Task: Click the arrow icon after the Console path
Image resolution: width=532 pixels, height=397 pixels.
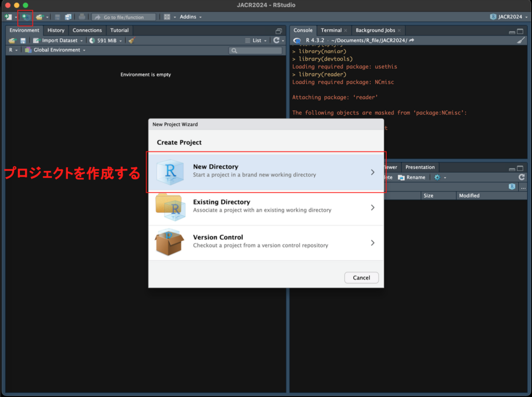Action: pos(412,40)
